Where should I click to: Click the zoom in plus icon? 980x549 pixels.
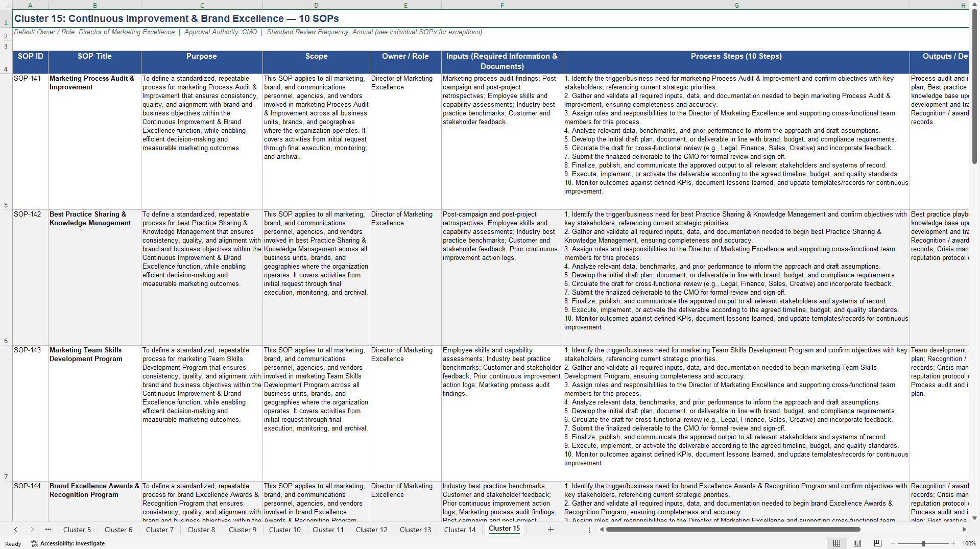953,543
